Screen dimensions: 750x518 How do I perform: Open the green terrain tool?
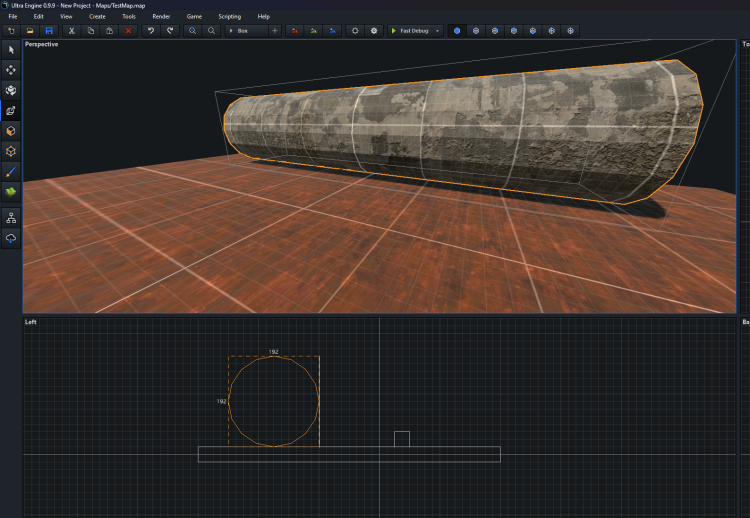click(x=11, y=191)
